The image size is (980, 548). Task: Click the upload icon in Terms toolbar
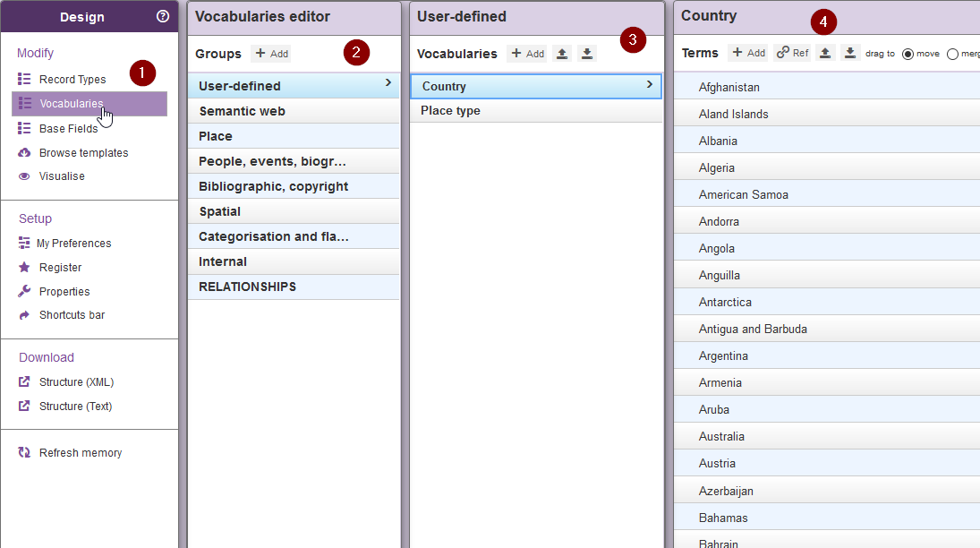tap(825, 53)
